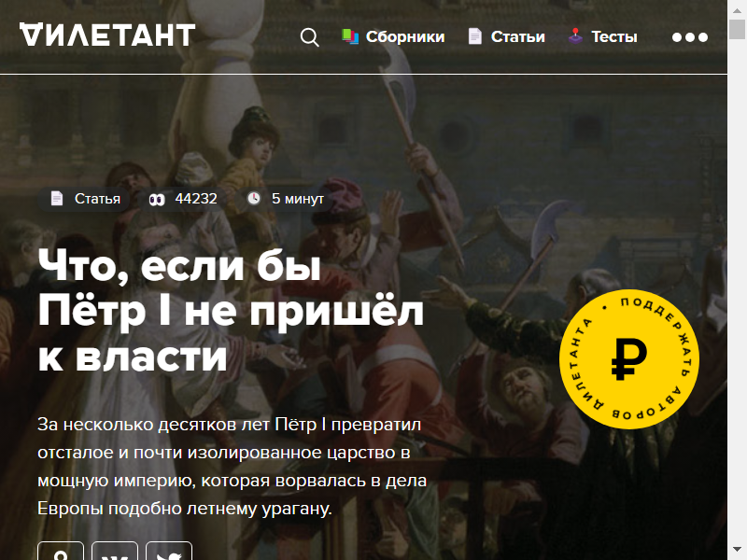Click the clock reading-time icon

point(254,198)
